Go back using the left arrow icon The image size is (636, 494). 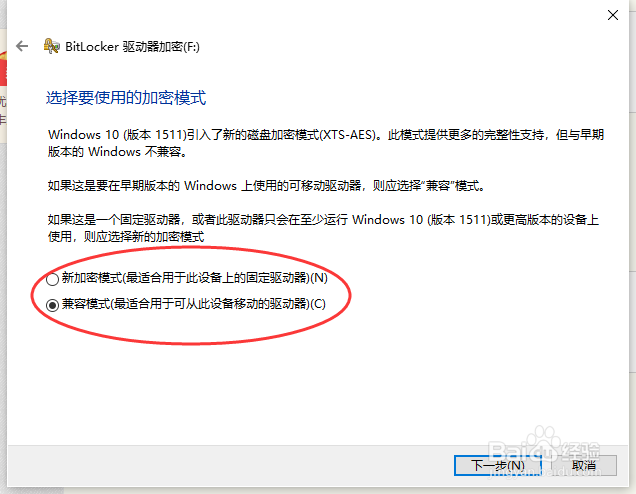22,46
